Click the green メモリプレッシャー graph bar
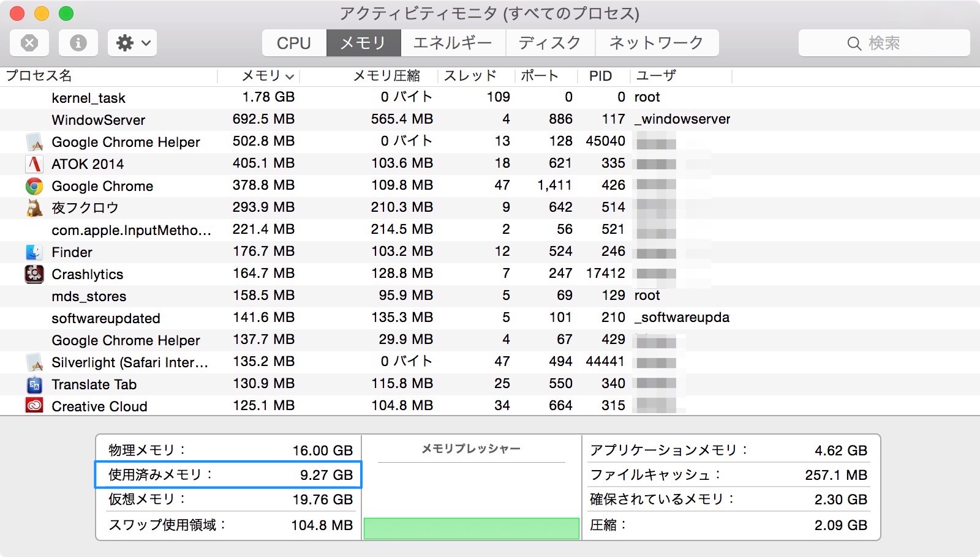 pyautogui.click(x=472, y=528)
